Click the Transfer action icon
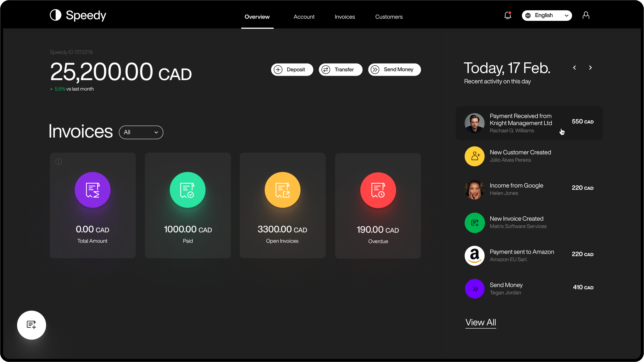This screenshot has width=644, height=362. pos(326,69)
